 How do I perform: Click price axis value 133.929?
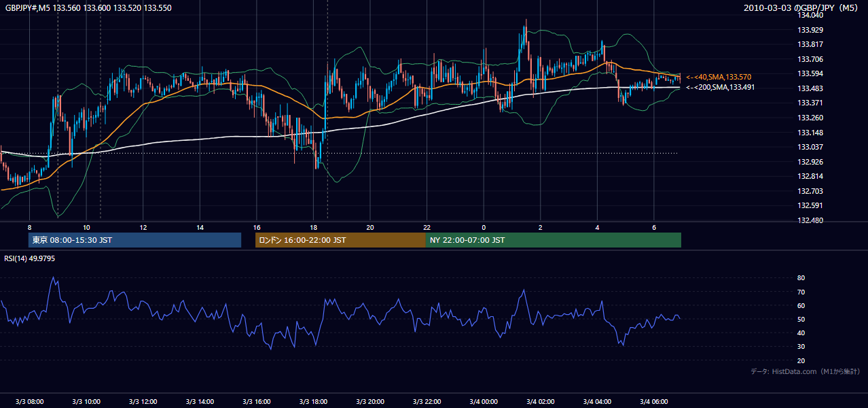810,30
